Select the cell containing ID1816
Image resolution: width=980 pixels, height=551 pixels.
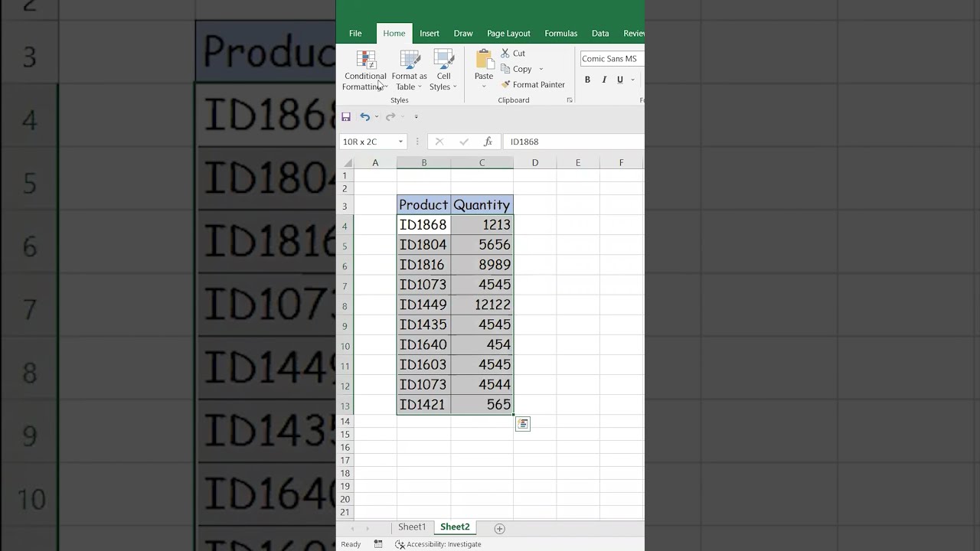pyautogui.click(x=424, y=265)
